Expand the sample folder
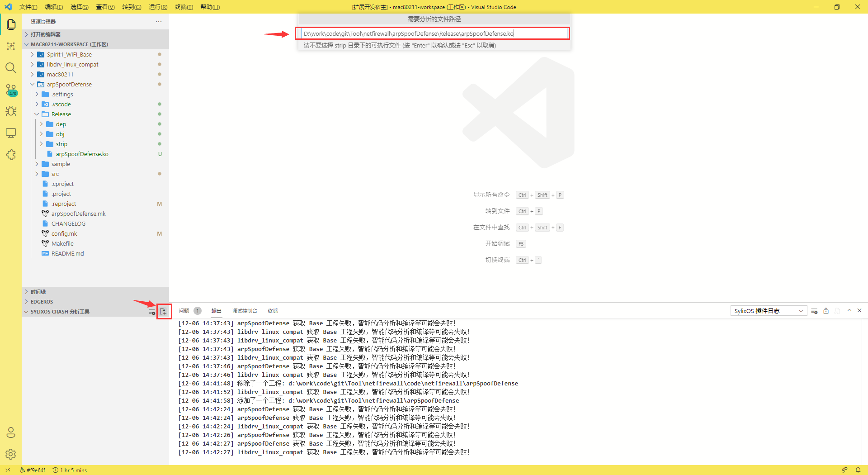This screenshot has height=475, width=868. coord(95,164)
